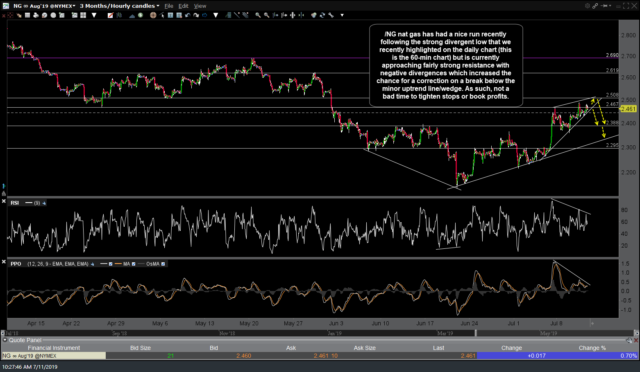The width and height of the screenshot is (640, 372).
Task: Close the RSI indicator panel with its X
Action: click(x=4, y=202)
